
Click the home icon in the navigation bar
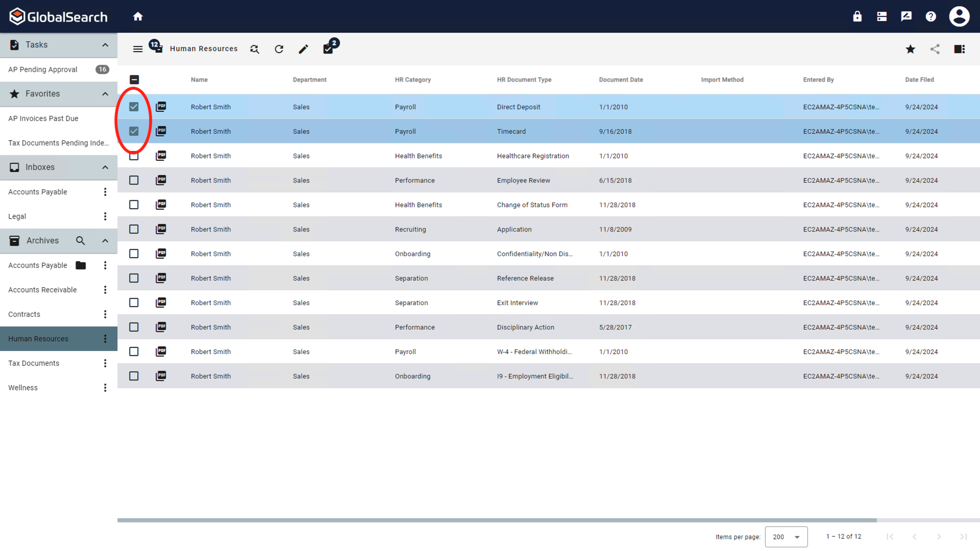tap(138, 16)
